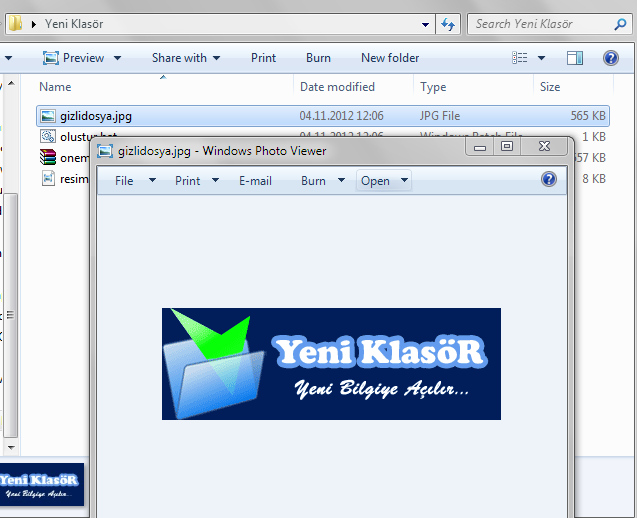Click the refresh button beside address bar
The width and height of the screenshot is (637, 518).
[448, 23]
